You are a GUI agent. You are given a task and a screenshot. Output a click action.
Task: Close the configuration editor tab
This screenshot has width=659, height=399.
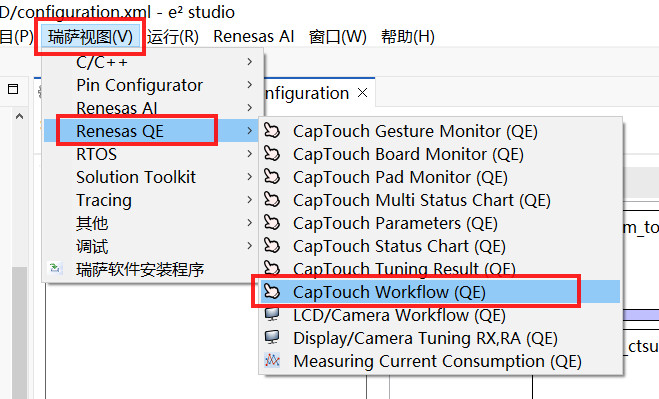[362, 92]
